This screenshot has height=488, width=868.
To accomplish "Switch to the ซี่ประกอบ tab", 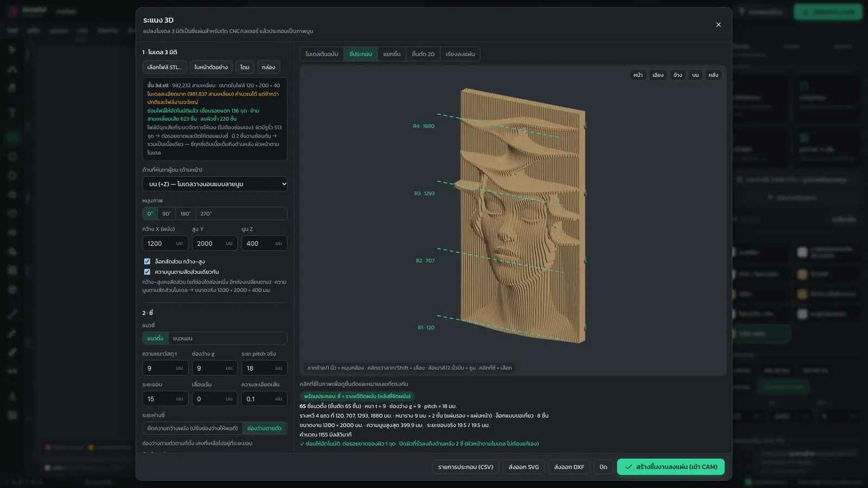I will 361,54.
